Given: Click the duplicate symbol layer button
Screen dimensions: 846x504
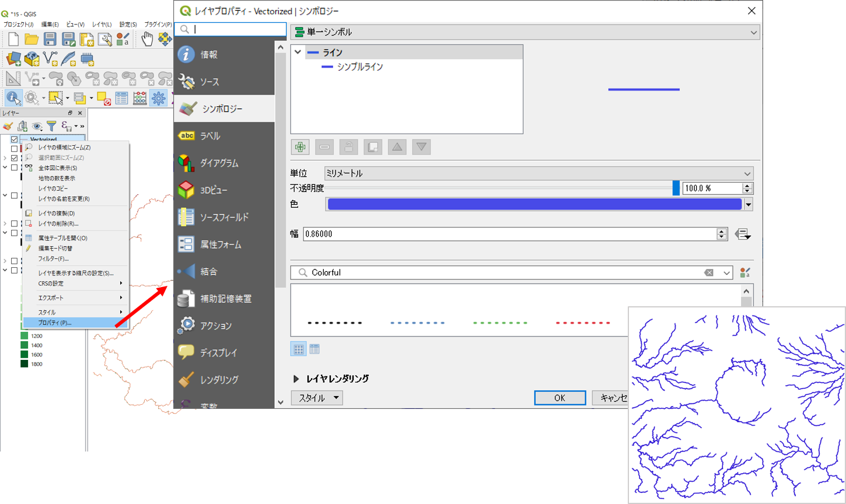Looking at the screenshot, I should 373,147.
